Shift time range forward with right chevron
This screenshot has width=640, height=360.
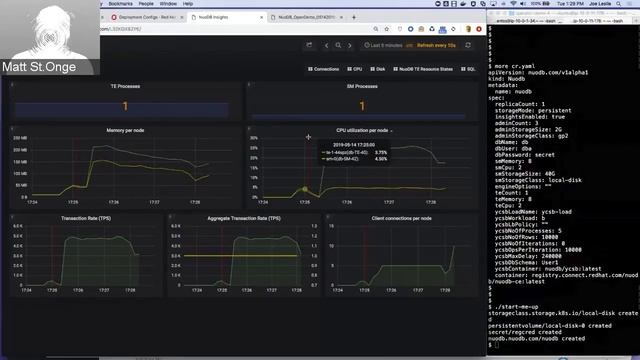(350, 45)
